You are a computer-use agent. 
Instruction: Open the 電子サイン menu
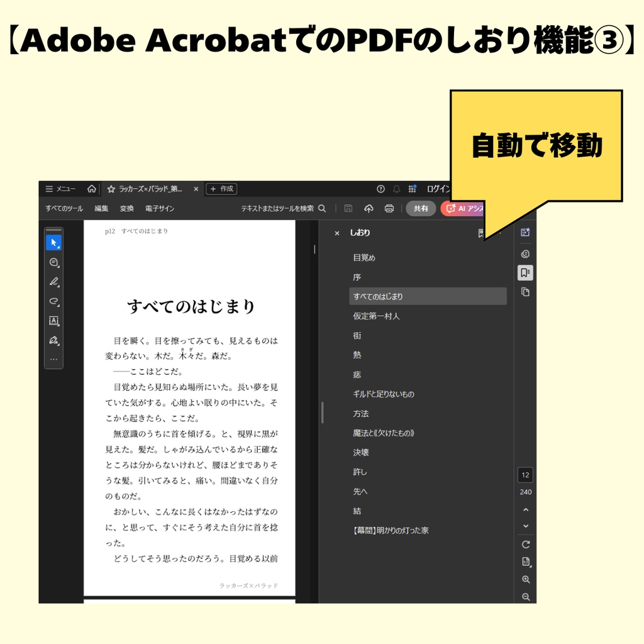coord(159,209)
